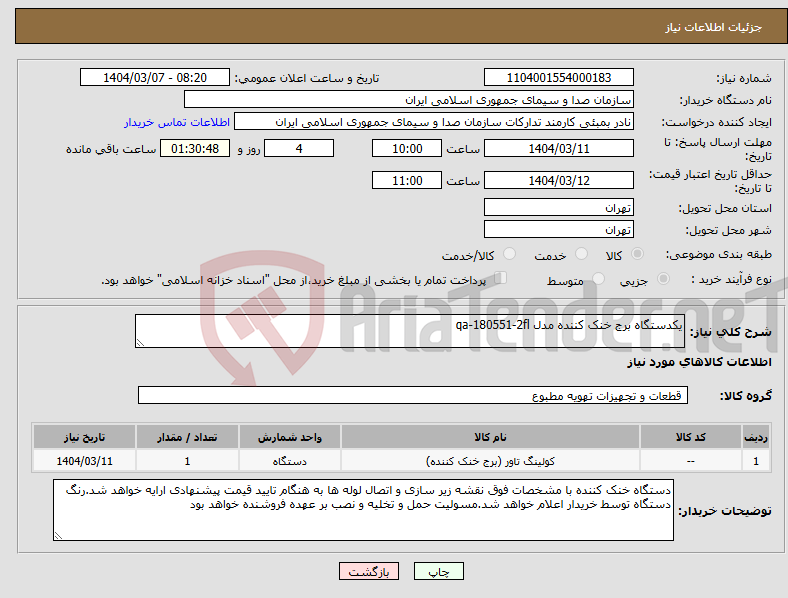
Task: Click the item name کولینگ تاور cell
Action: [x=490, y=461]
